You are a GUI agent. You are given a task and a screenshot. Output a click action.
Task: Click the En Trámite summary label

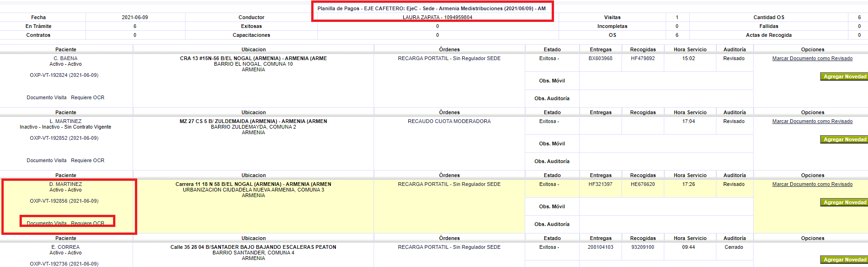[38, 27]
